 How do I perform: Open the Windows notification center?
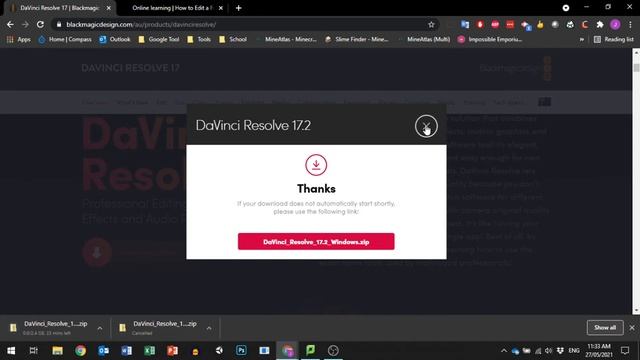tap(625, 351)
